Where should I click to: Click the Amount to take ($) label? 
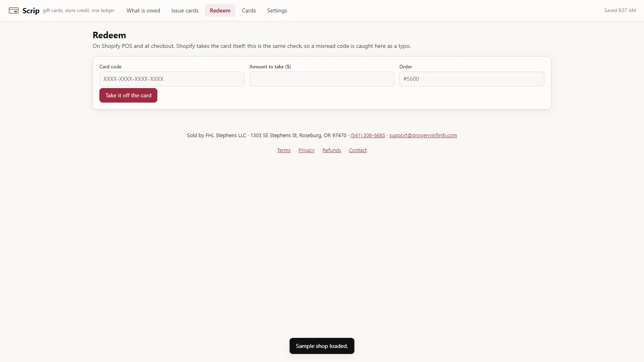click(270, 67)
